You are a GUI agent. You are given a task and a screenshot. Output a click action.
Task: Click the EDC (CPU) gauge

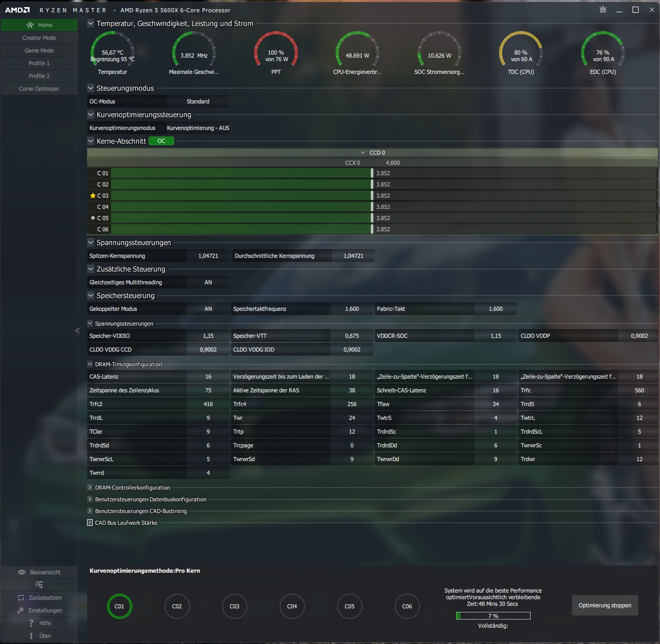point(603,52)
